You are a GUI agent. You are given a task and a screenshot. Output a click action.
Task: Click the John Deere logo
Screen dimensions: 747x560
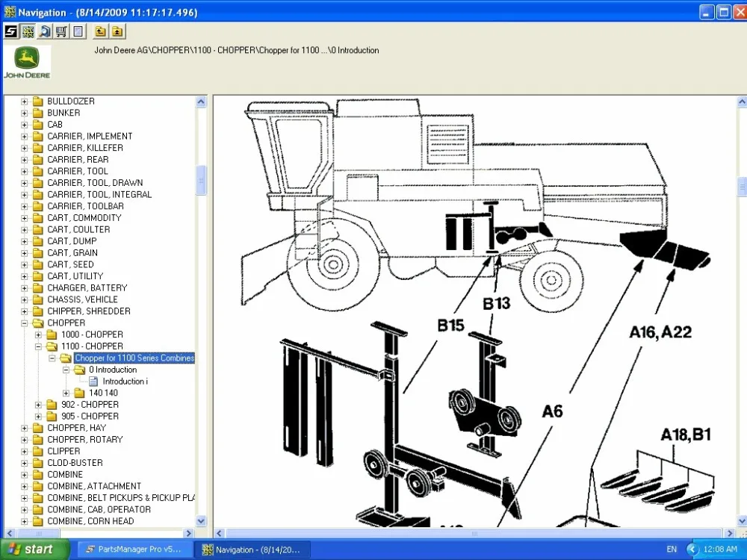coord(27,63)
